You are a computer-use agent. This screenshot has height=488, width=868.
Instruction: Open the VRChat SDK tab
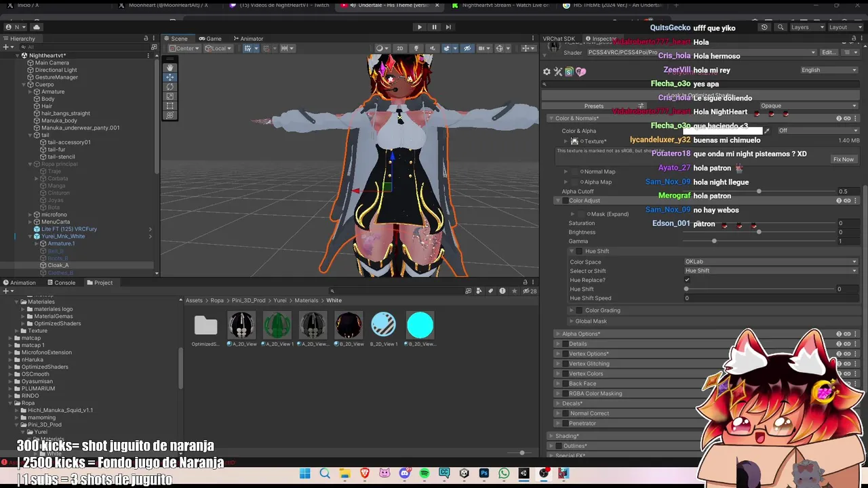(559, 39)
